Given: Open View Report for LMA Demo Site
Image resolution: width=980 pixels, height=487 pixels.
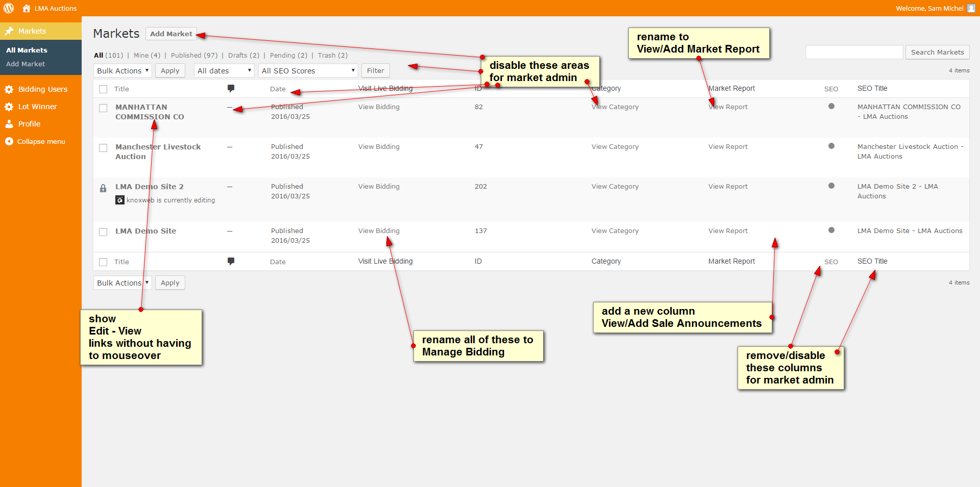Looking at the screenshot, I should tap(728, 230).
